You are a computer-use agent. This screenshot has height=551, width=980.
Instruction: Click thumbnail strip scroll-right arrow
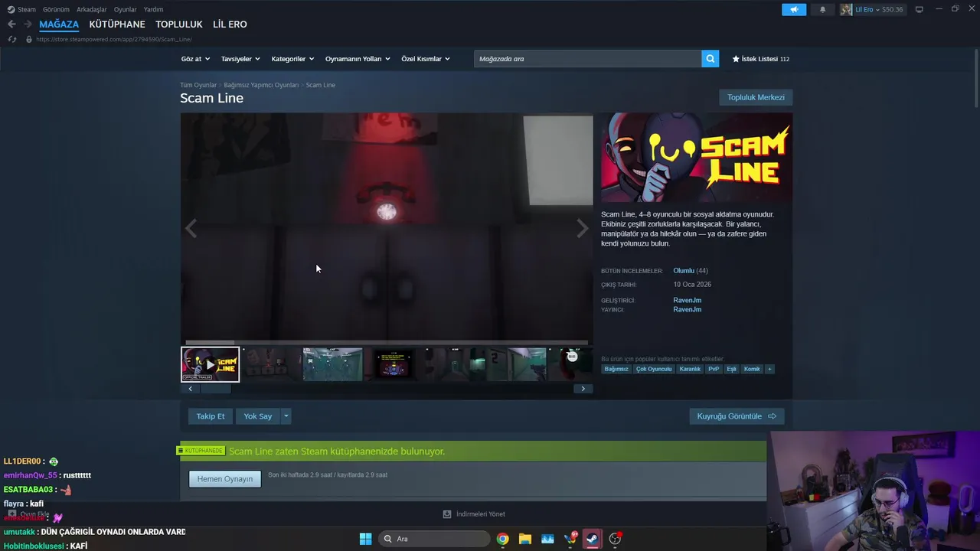(583, 389)
